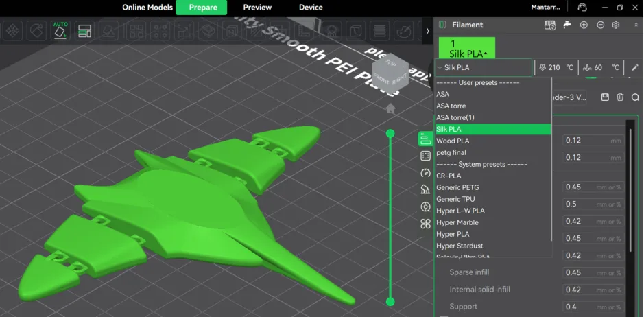Screen dimensions: 644x317
Task: Click the Support 0.4 line width field
Action: (593, 307)
